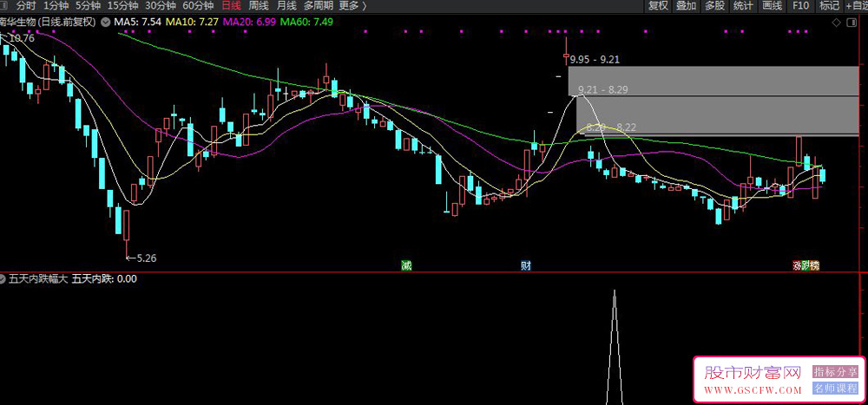The image size is (868, 405).
Task: Open the brown 榜 event marker
Action: coord(814,266)
